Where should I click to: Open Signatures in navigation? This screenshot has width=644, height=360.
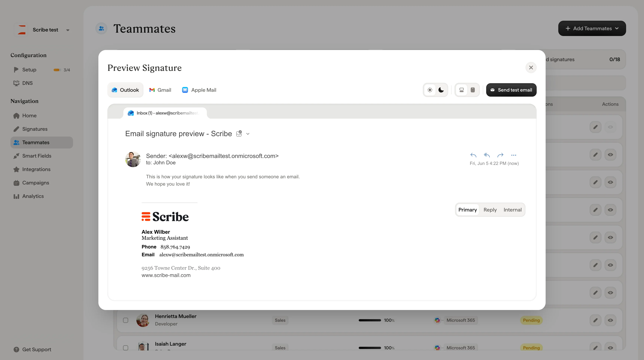coord(42,129)
